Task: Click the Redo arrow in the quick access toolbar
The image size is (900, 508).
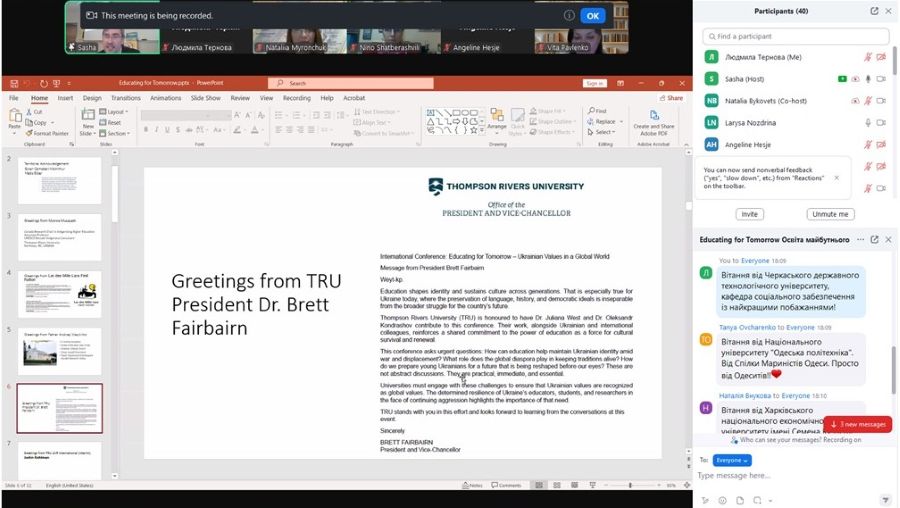Action: [44, 83]
